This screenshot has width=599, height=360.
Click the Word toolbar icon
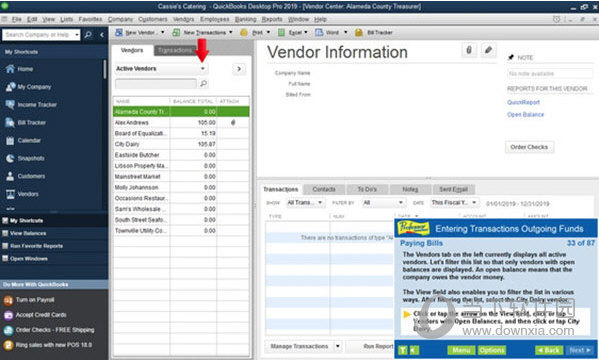[319, 32]
